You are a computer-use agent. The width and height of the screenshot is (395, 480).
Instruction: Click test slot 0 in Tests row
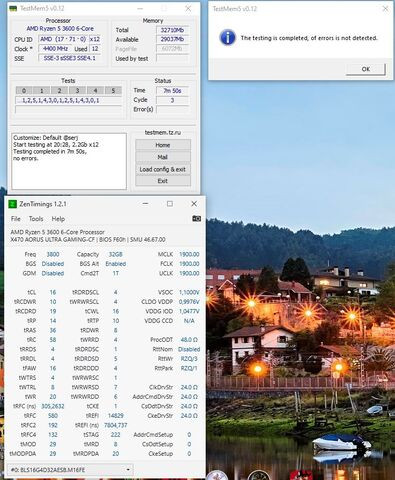tap(24, 90)
